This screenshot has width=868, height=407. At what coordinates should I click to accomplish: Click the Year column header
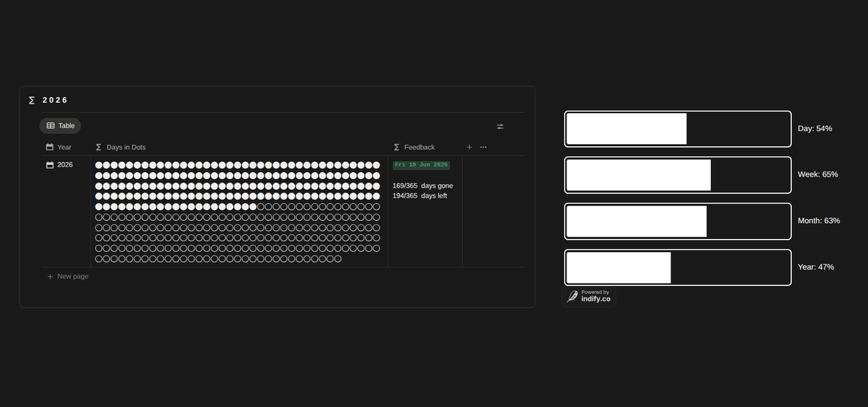coord(59,147)
